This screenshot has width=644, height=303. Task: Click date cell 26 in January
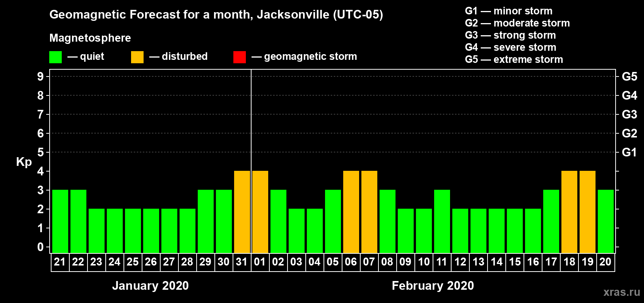(151, 262)
